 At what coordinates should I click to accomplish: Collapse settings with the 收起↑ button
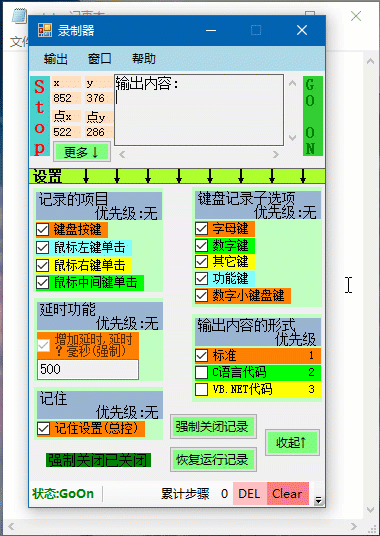click(x=292, y=443)
